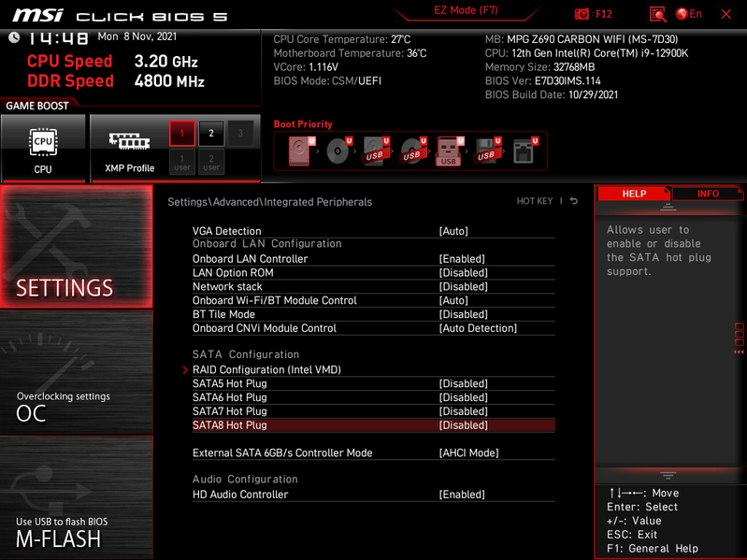Click the side arrows expander near help panel

739,338
